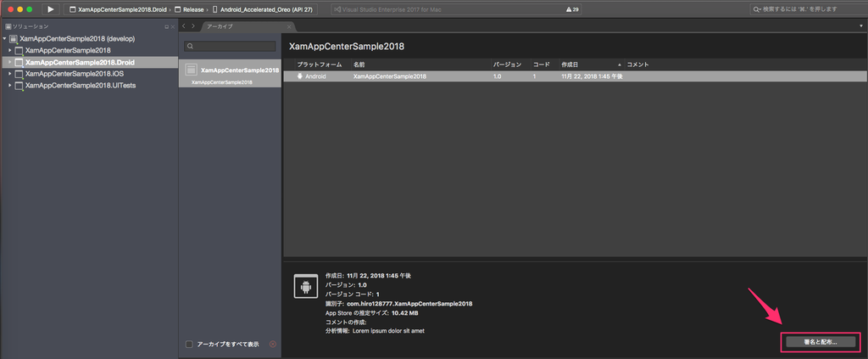Open the XamAppCenterSample2018.Droid startup project selector

[x=117, y=9]
